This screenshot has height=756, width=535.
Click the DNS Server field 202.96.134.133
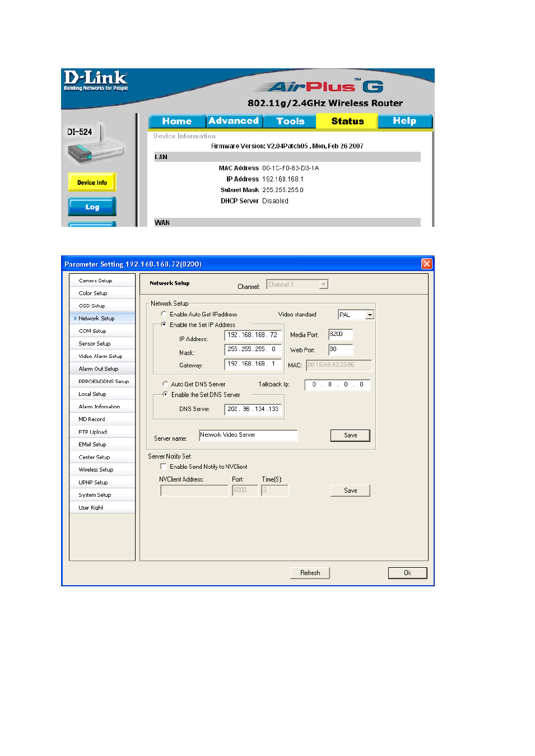(253, 409)
